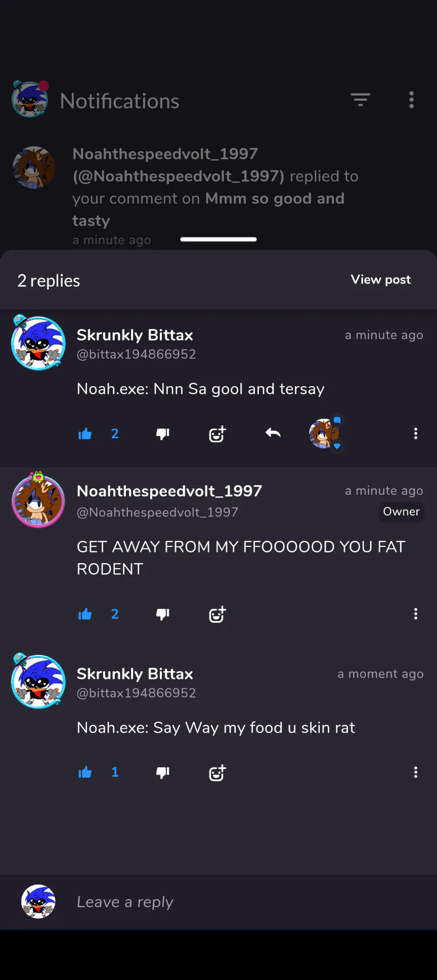Click View post link
437x980 pixels.
pos(381,279)
